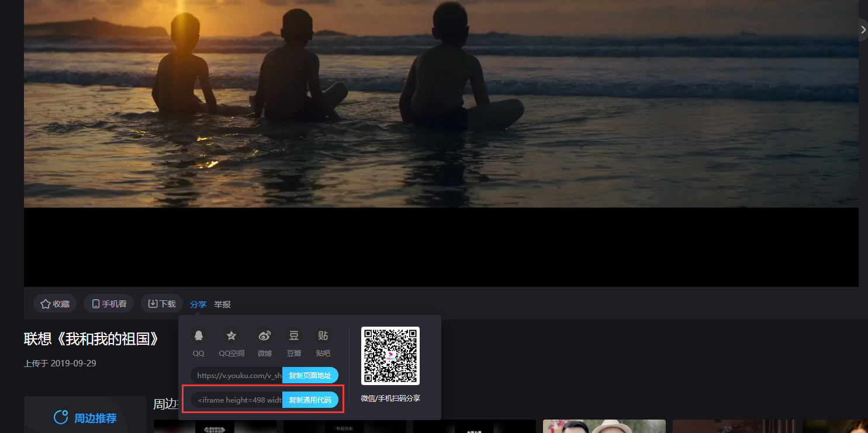Click the star icon in 收藏
This screenshot has height=433, width=868.
pos(45,304)
